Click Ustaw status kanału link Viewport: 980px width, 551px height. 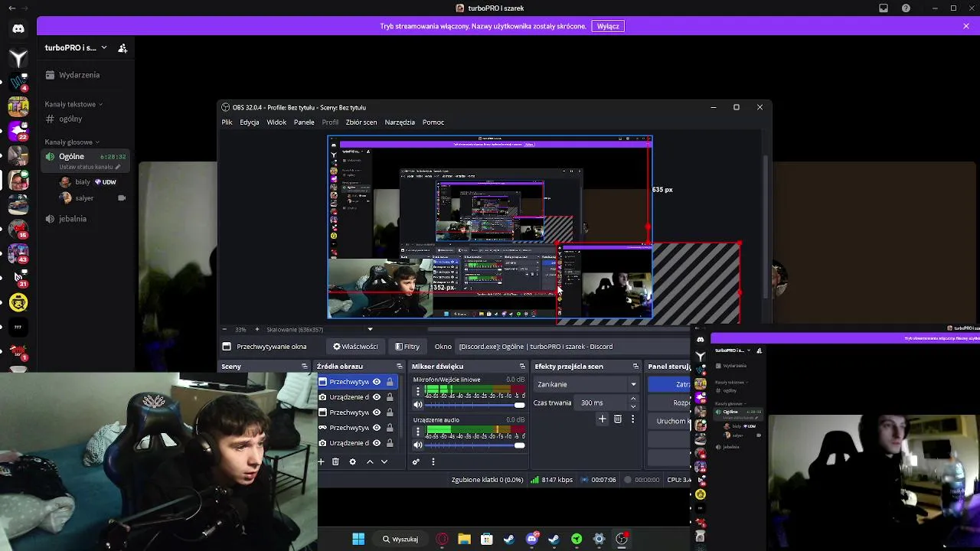click(90, 167)
